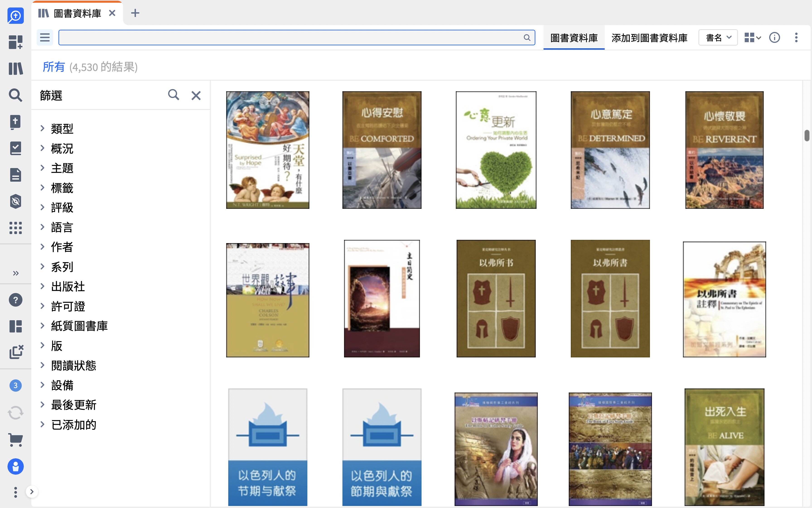Image resolution: width=812 pixels, height=508 pixels.
Task: Open the sidebar vertical three-dots menu
Action: 15,492
